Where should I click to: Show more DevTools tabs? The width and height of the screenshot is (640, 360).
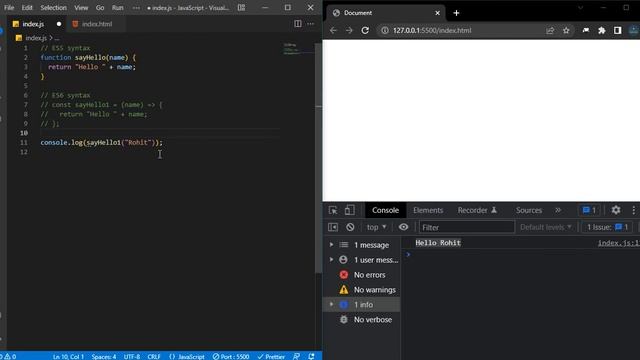[x=558, y=210]
